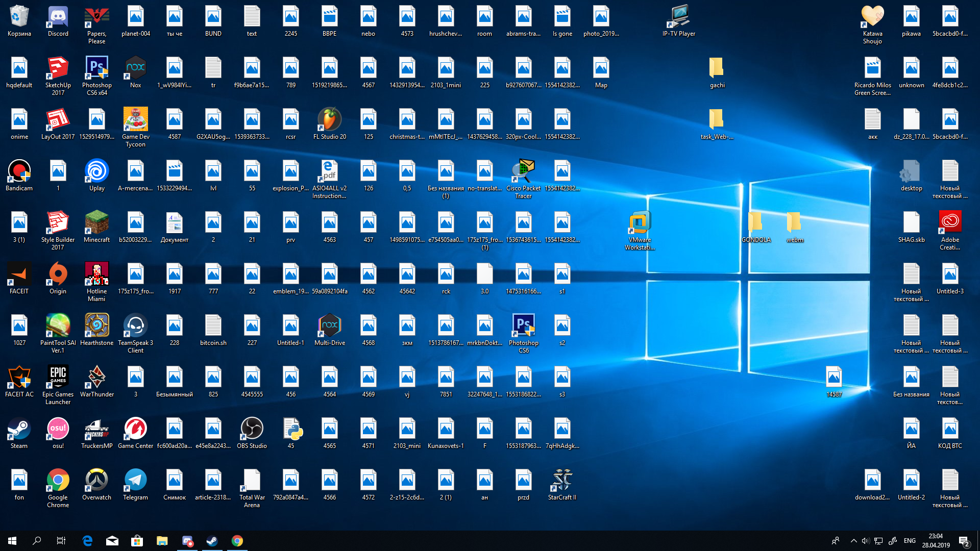Open the volume control in tray
The image size is (980, 551).
pos(866,541)
